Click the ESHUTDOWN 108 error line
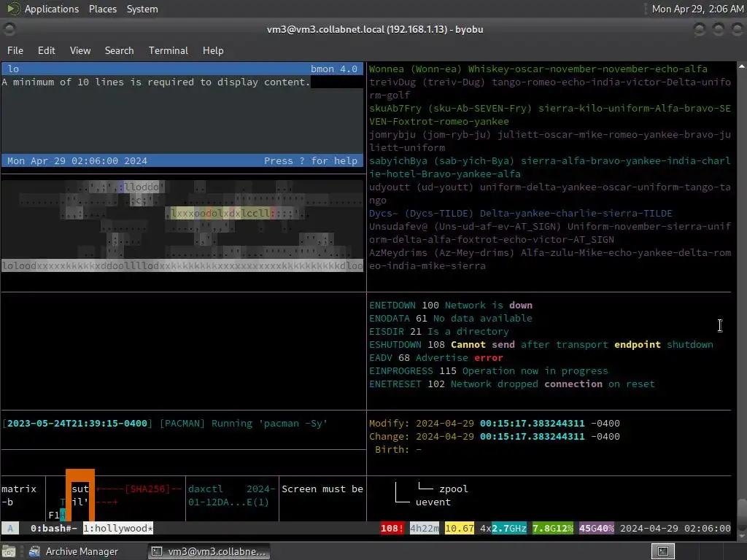 541,345
